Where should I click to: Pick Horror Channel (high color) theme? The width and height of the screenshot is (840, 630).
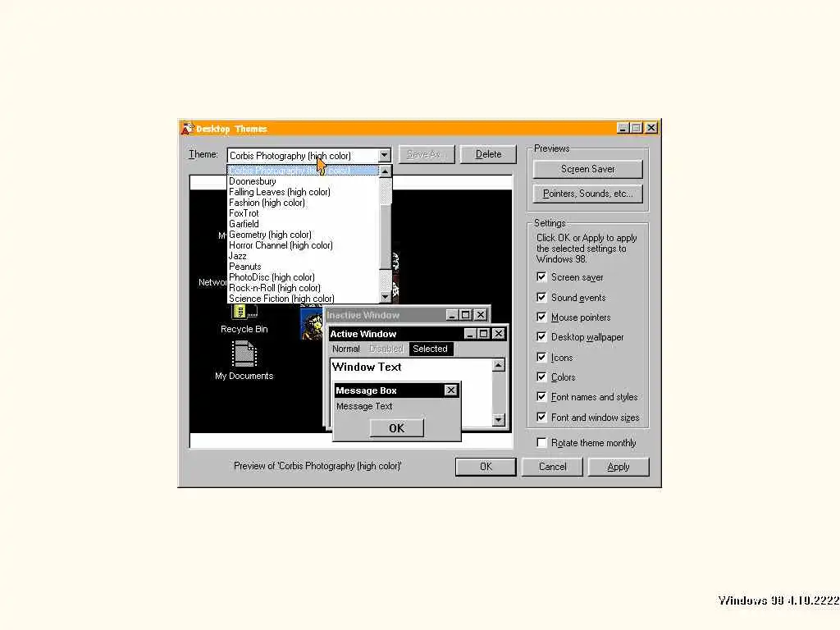(x=303, y=245)
